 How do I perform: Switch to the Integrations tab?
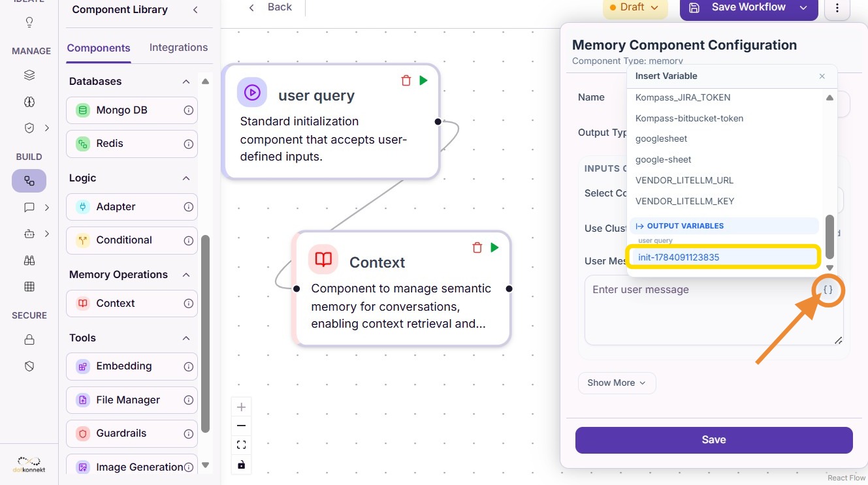[x=178, y=48]
